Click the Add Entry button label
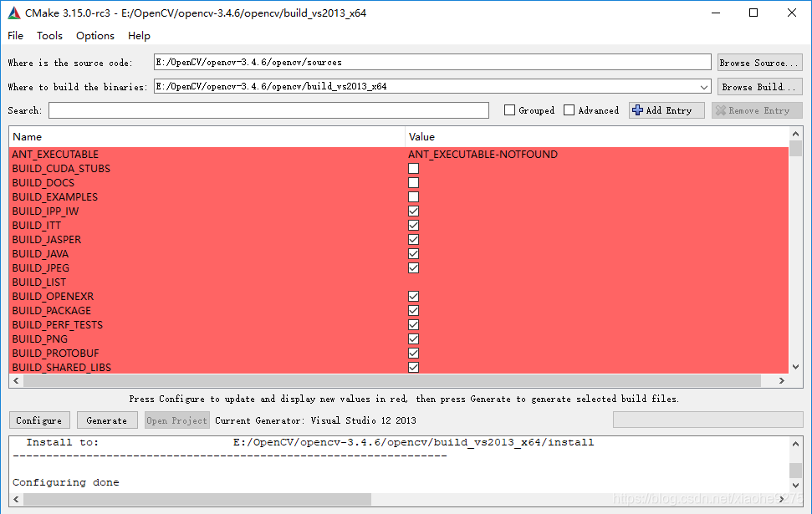Screen dimensions: 812x514 coord(669,110)
